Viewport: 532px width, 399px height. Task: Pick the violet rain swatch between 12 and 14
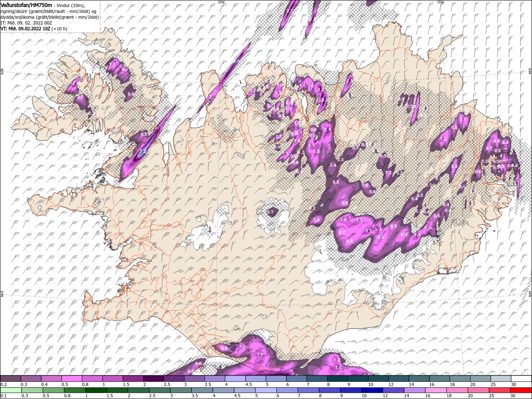click(x=393, y=390)
